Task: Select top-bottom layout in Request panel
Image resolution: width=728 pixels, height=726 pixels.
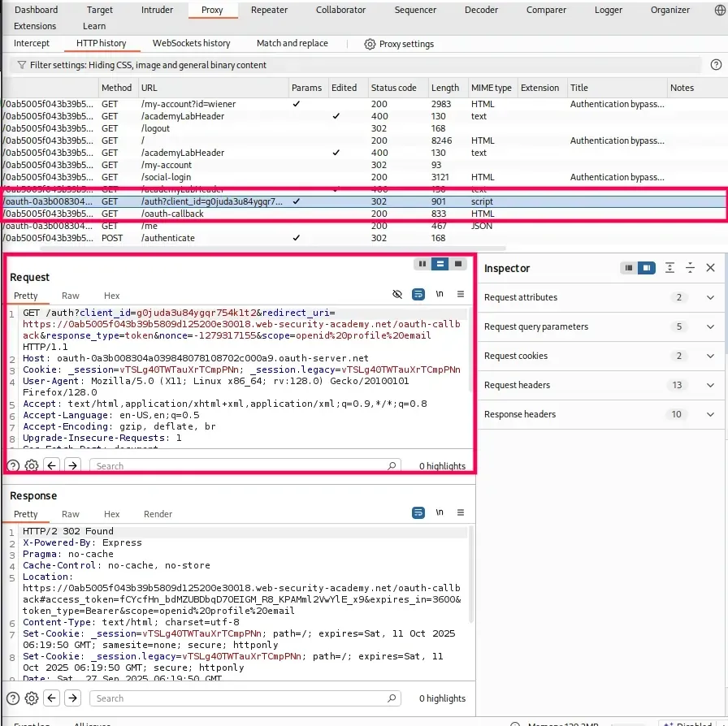Action: [x=440, y=264]
